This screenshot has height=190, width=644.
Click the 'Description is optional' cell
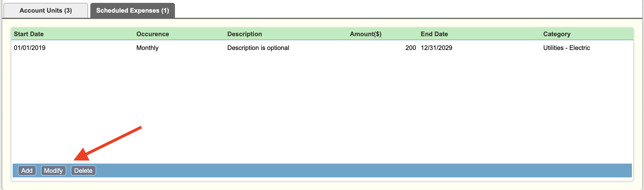258,48
